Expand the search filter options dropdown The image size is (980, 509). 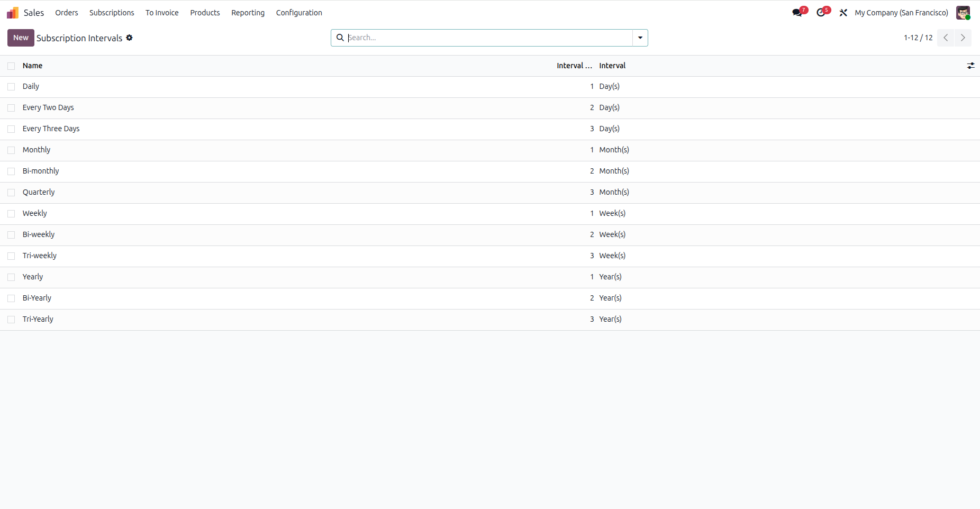point(640,38)
